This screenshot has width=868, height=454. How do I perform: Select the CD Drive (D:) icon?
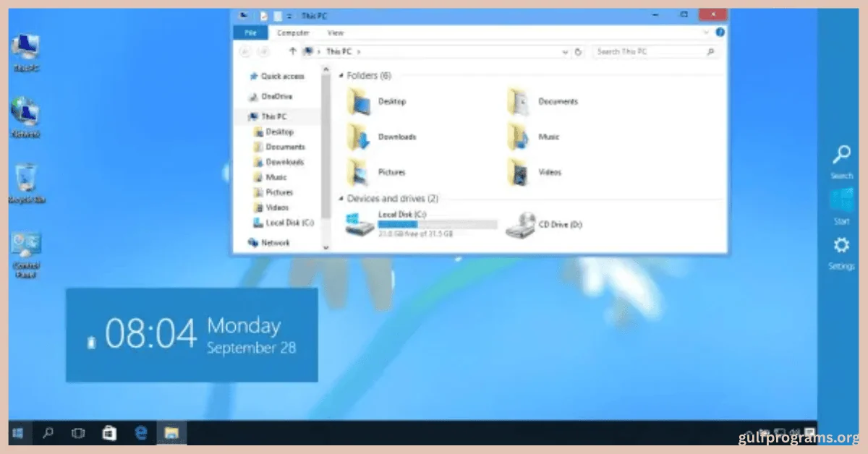[x=519, y=224]
